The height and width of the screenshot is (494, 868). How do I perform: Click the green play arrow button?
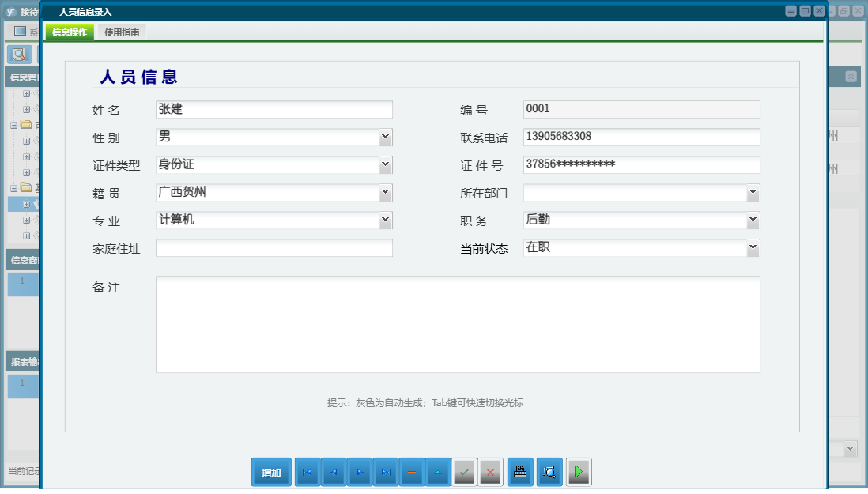pos(579,473)
